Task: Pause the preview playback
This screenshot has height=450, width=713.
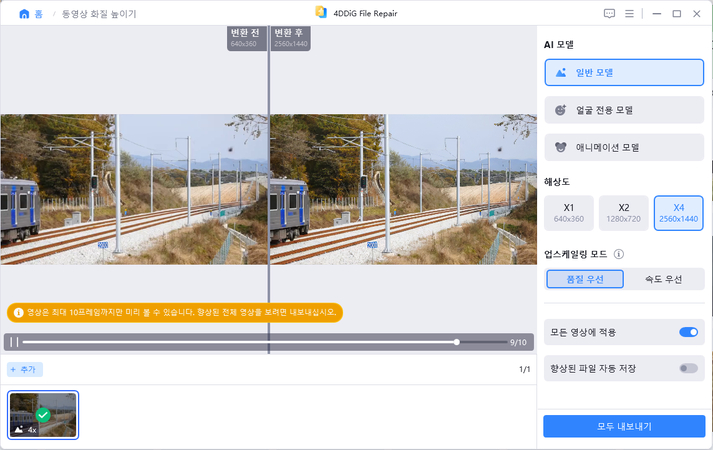Action: 14,342
